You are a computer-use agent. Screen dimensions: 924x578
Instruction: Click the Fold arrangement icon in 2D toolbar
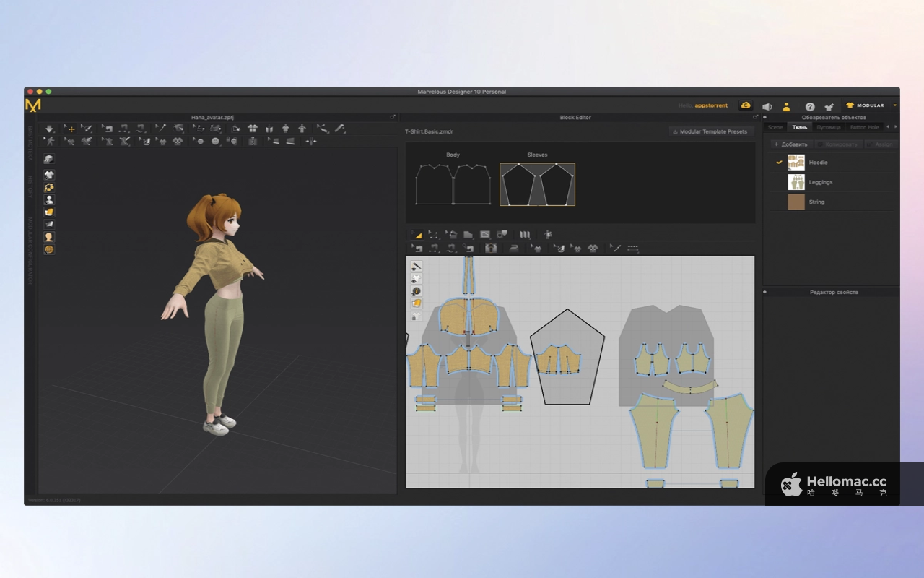(525, 234)
